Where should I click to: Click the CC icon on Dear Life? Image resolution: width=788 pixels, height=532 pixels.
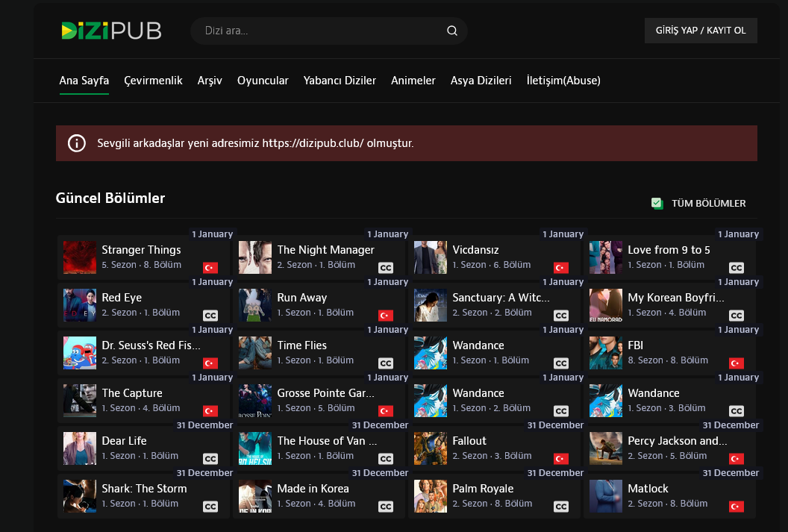pyautogui.click(x=210, y=459)
